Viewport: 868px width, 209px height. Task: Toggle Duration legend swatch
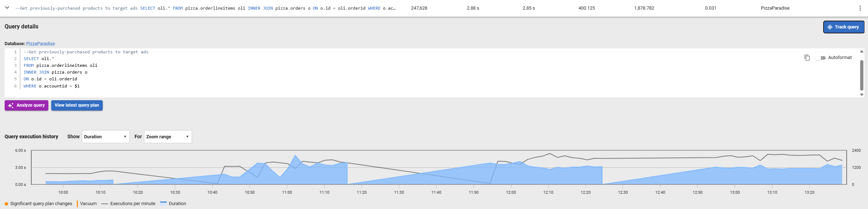164,204
